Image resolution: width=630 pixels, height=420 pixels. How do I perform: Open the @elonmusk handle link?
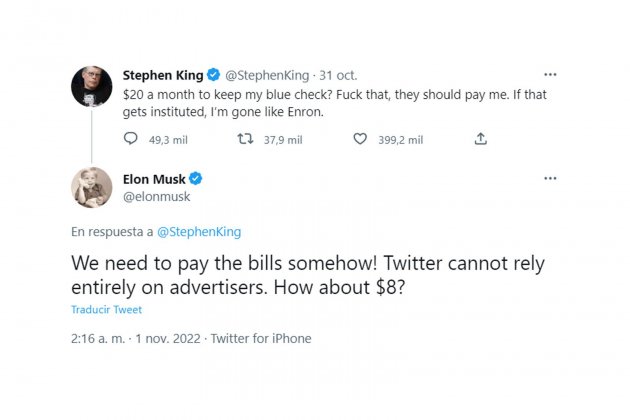click(157, 197)
